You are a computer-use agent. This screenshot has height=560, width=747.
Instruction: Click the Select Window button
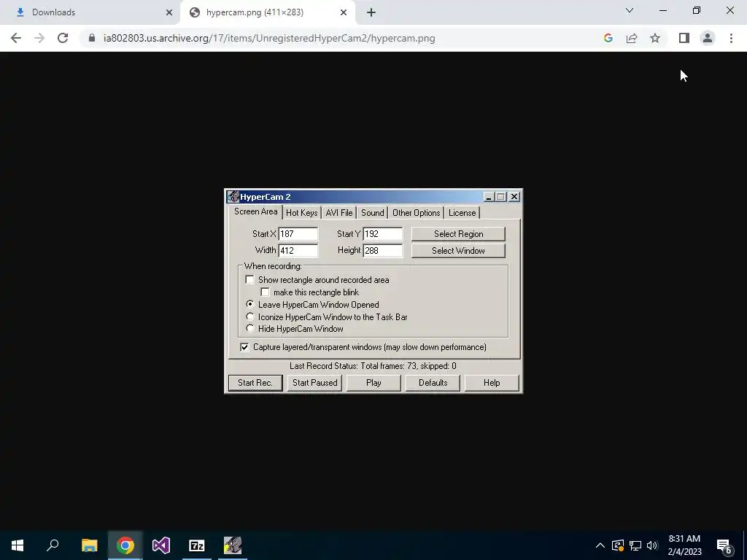click(458, 251)
